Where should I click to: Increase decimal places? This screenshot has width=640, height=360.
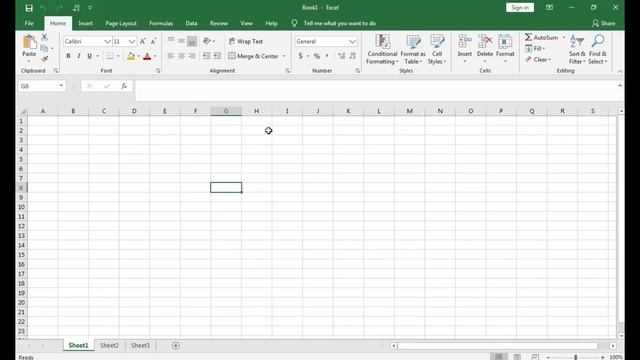tap(342, 56)
